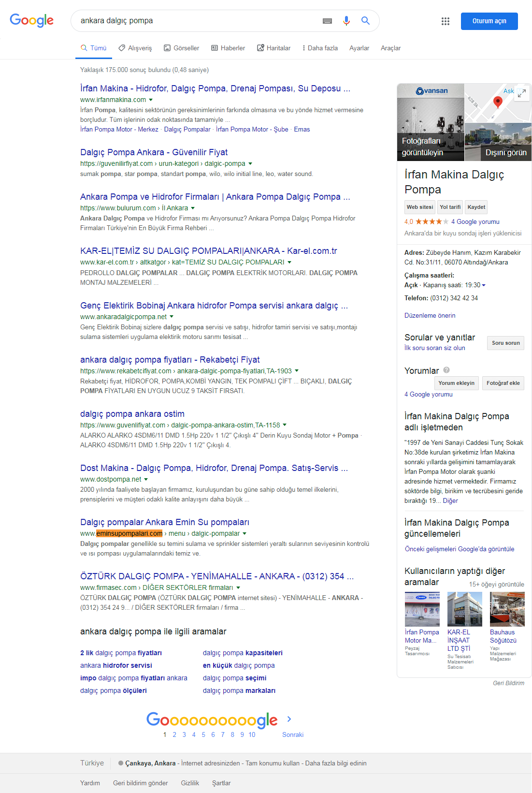Expand the map in knowledge panel

point(521,93)
